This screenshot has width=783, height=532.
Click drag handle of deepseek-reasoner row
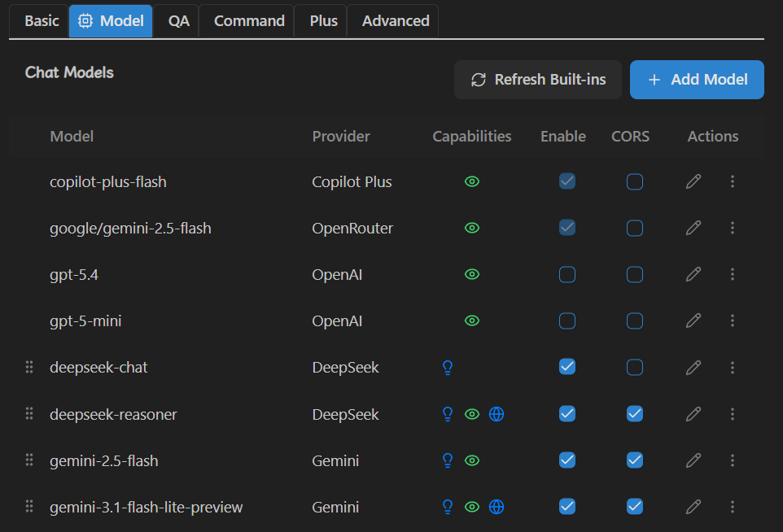[29, 413]
